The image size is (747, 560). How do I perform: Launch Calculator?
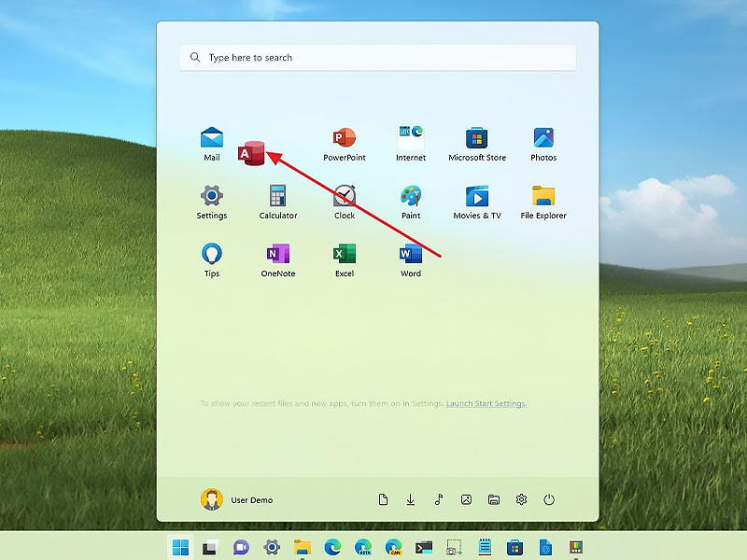(277, 203)
